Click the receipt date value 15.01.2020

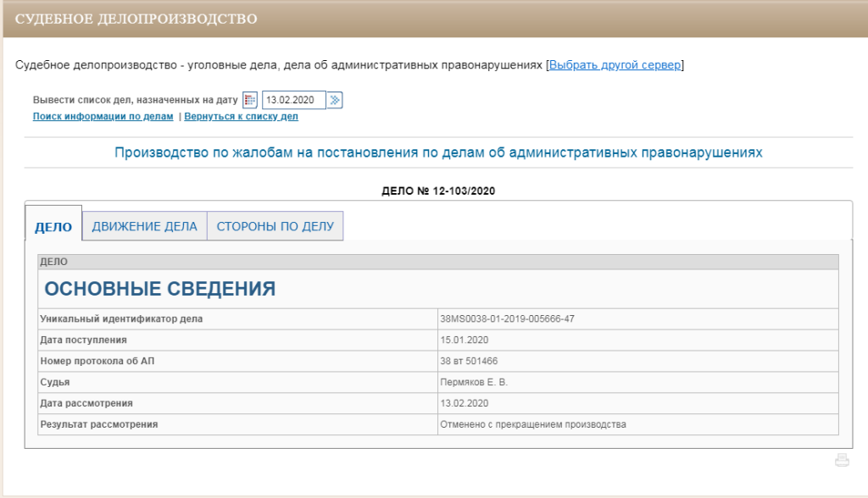(464, 340)
